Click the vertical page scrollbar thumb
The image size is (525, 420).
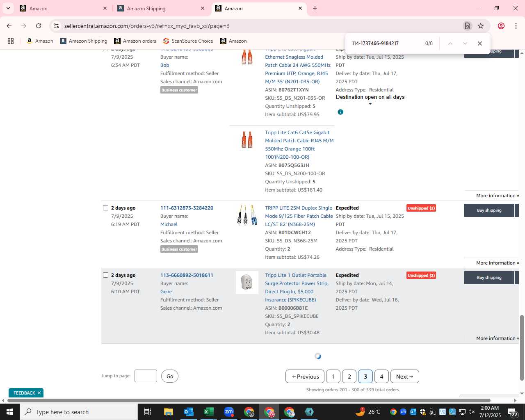coord(522,348)
